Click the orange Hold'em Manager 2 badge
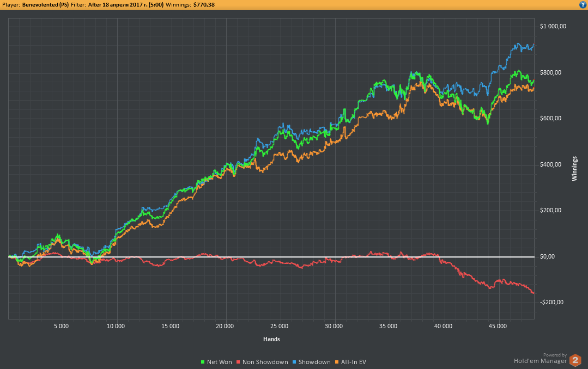 pyautogui.click(x=575, y=360)
